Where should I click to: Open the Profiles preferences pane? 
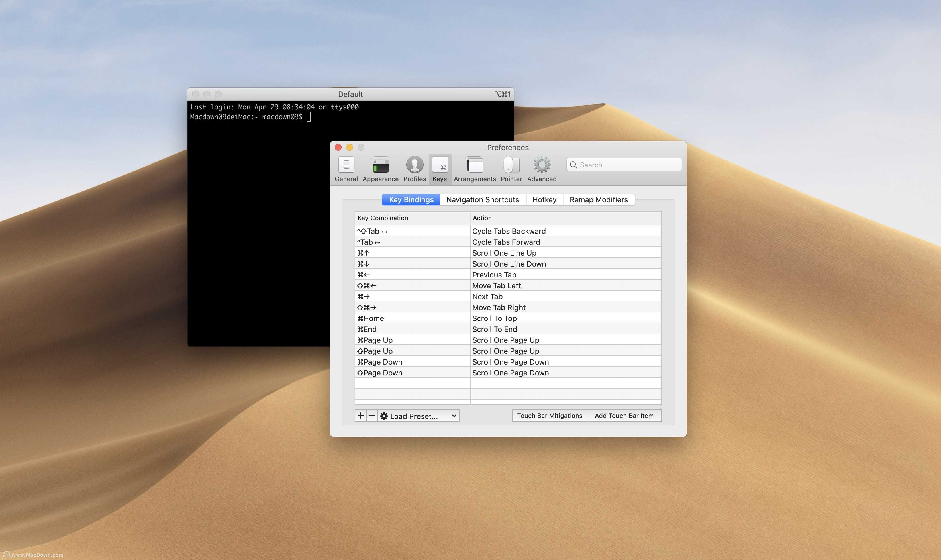pos(414,169)
